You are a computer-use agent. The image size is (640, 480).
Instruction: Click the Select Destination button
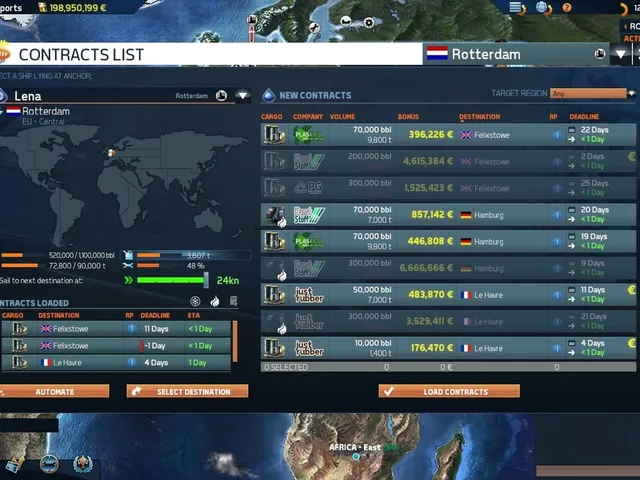(187, 391)
